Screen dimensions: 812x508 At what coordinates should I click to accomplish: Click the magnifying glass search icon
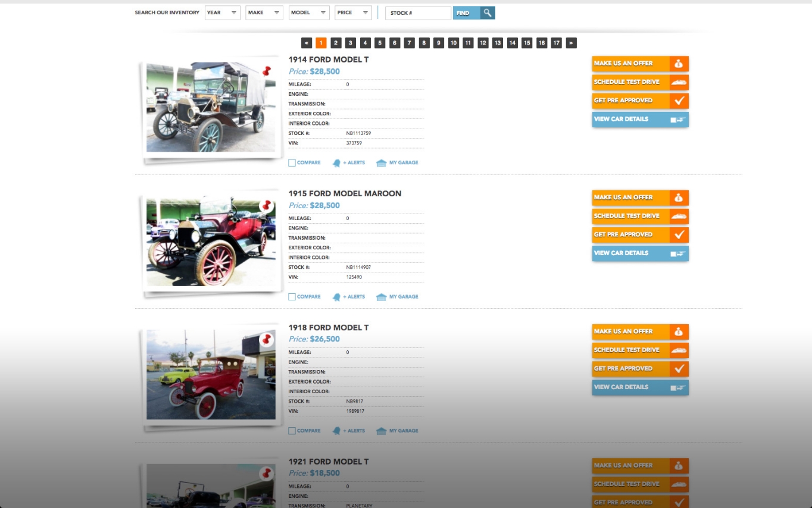(x=488, y=12)
